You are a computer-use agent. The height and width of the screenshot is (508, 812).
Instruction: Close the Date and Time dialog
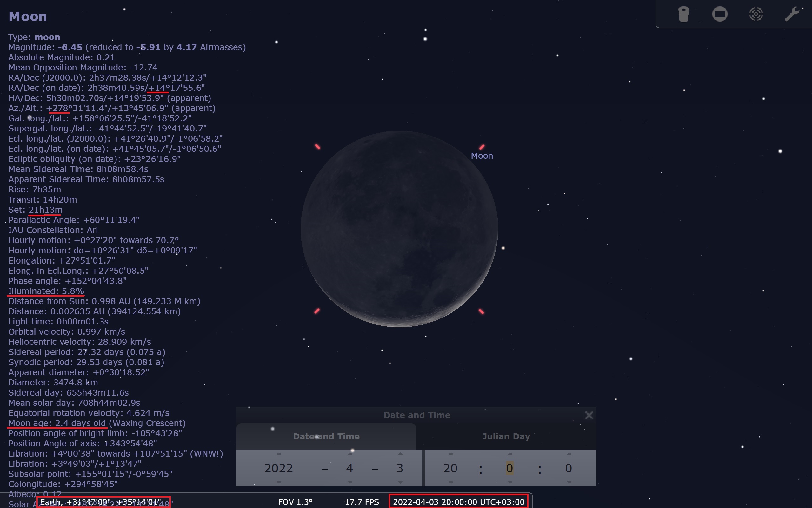click(589, 415)
